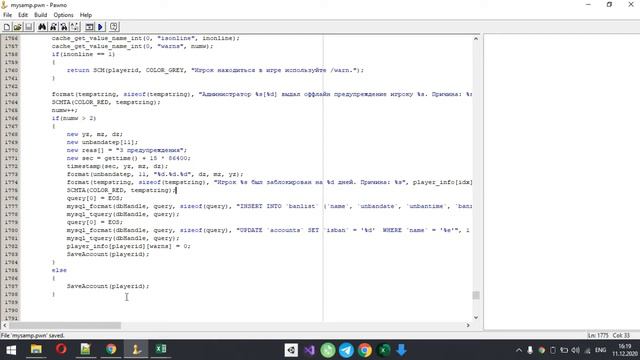This screenshot has width=640, height=360.
Task: Click the Go to line toolbar icon
Action: 75,27
